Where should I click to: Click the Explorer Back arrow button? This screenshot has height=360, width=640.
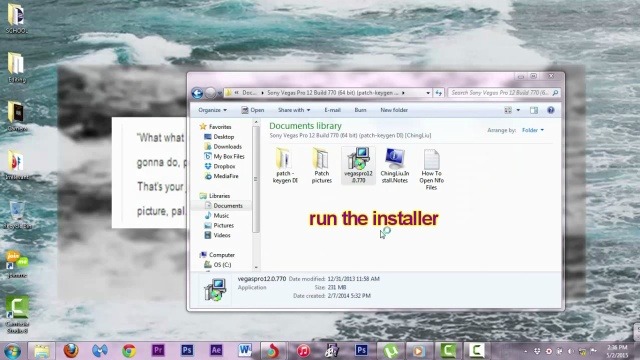(197, 93)
